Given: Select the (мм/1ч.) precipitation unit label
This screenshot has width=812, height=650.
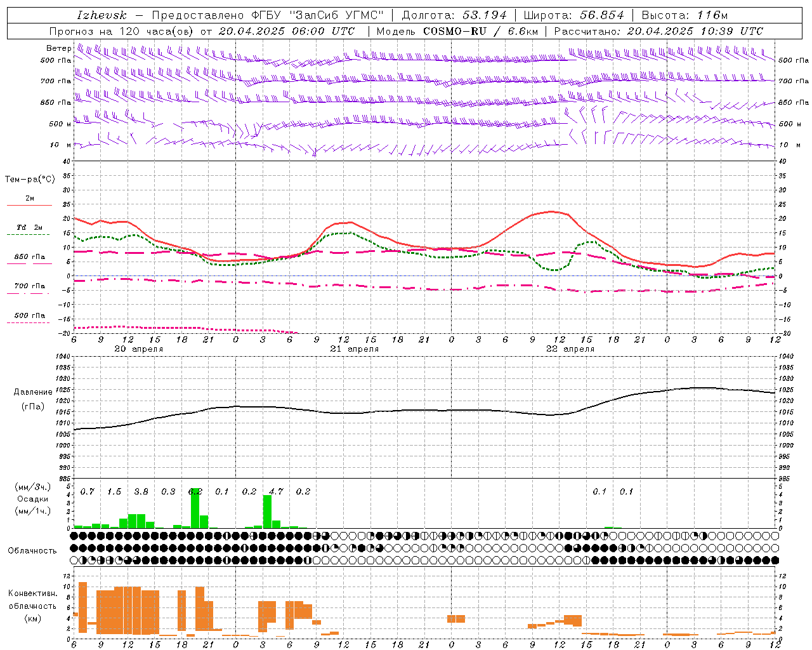Looking at the screenshot, I should pos(32,511).
